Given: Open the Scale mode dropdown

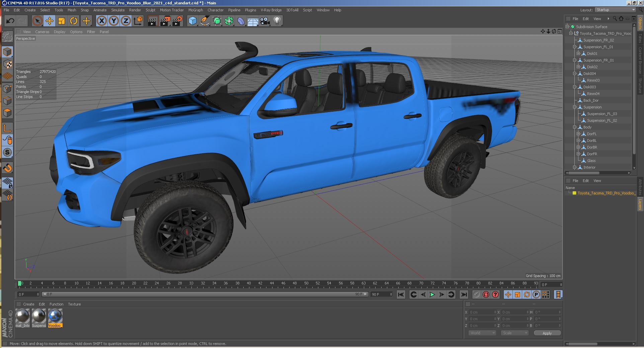Looking at the screenshot, I should 515,333.
